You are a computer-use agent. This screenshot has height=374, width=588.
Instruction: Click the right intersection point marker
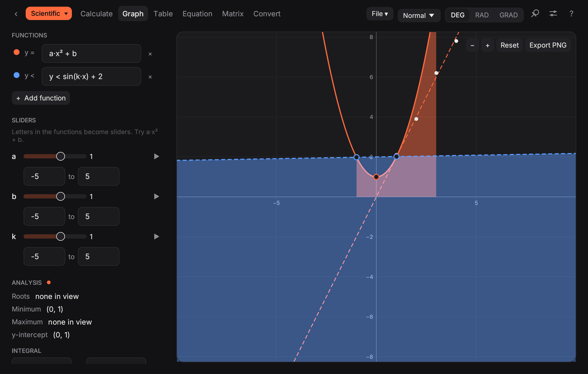[x=396, y=157]
